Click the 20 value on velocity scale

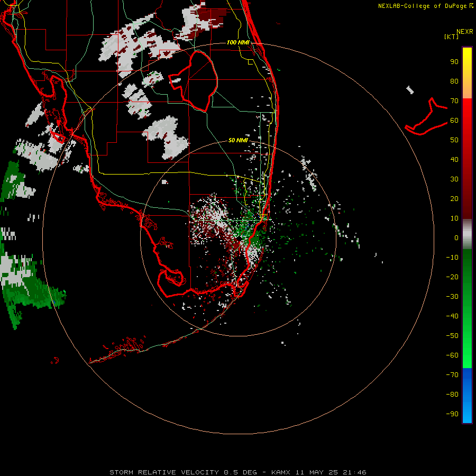[x=454, y=198]
